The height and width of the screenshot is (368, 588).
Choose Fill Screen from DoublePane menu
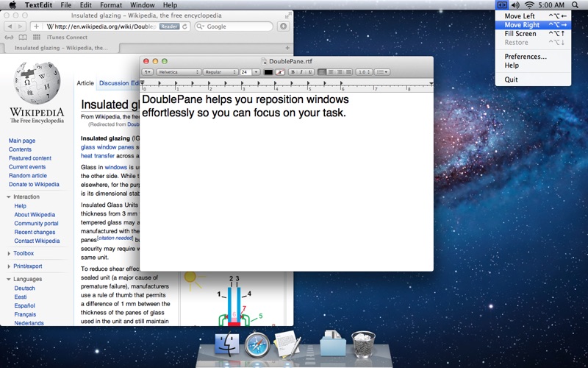pos(533,33)
